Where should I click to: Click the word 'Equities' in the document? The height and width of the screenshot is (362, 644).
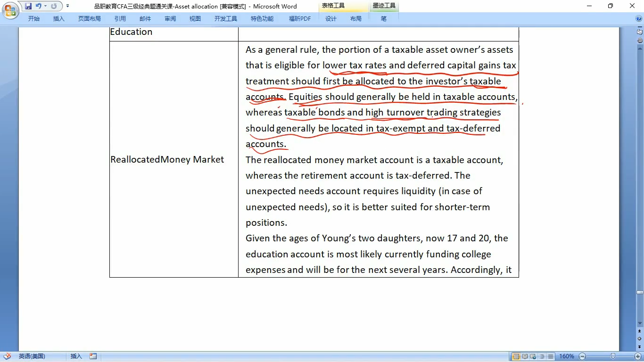(x=305, y=97)
